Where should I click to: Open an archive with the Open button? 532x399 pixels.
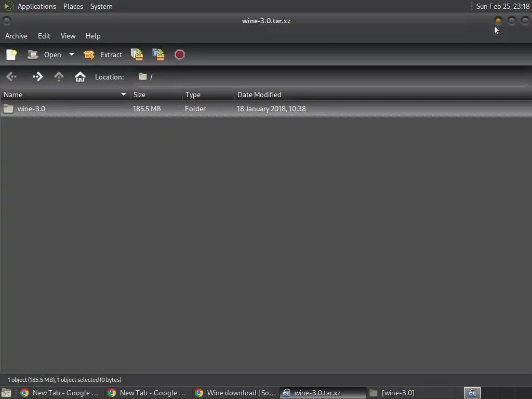click(44, 55)
